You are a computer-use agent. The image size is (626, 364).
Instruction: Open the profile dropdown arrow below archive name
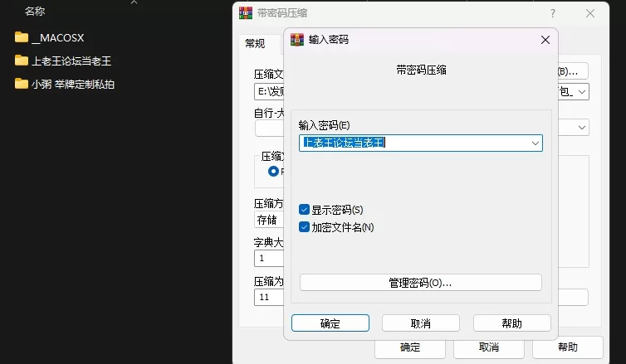coord(582,128)
